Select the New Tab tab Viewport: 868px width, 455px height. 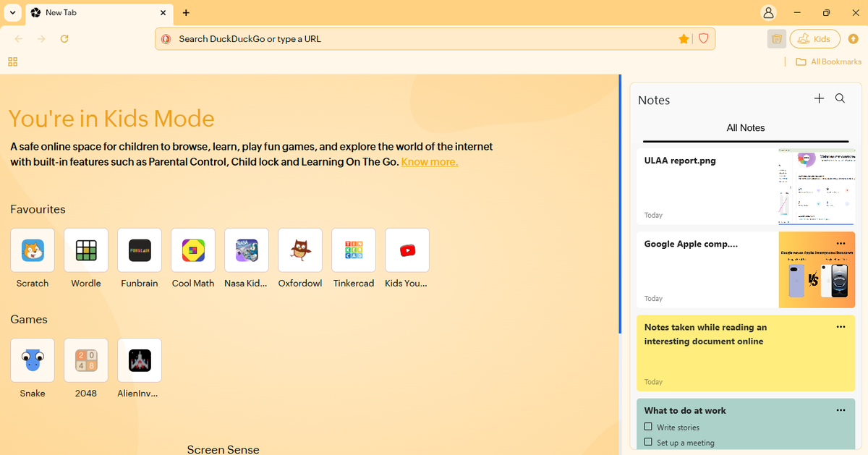coord(99,13)
